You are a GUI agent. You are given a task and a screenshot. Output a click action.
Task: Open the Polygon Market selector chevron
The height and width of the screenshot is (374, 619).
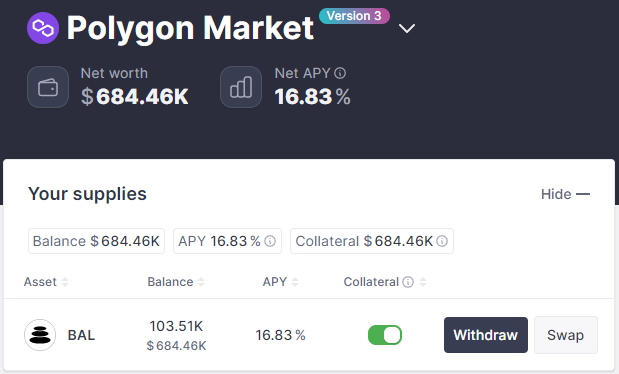point(407,28)
